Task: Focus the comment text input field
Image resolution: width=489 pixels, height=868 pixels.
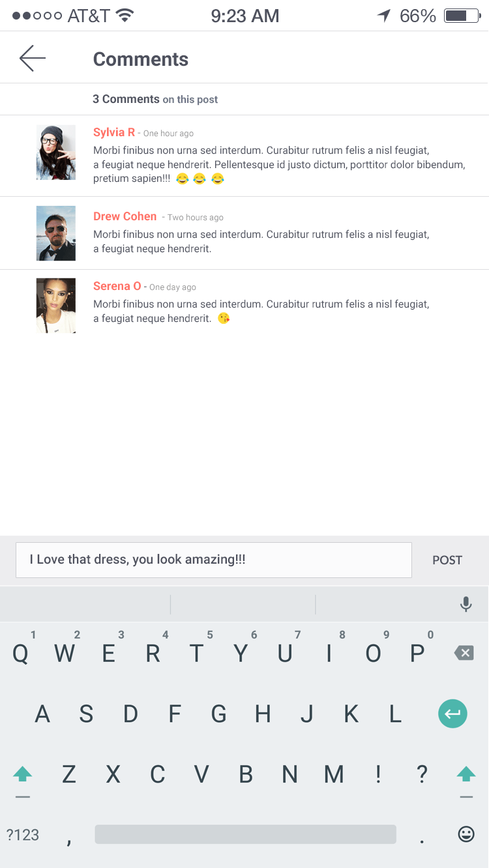Action: pyautogui.click(x=214, y=560)
